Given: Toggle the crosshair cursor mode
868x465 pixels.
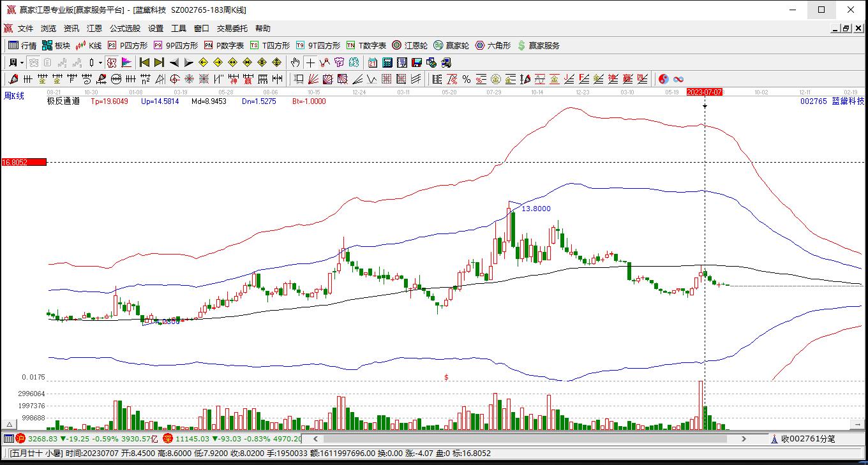Looking at the screenshot, I should pyautogui.click(x=310, y=63).
